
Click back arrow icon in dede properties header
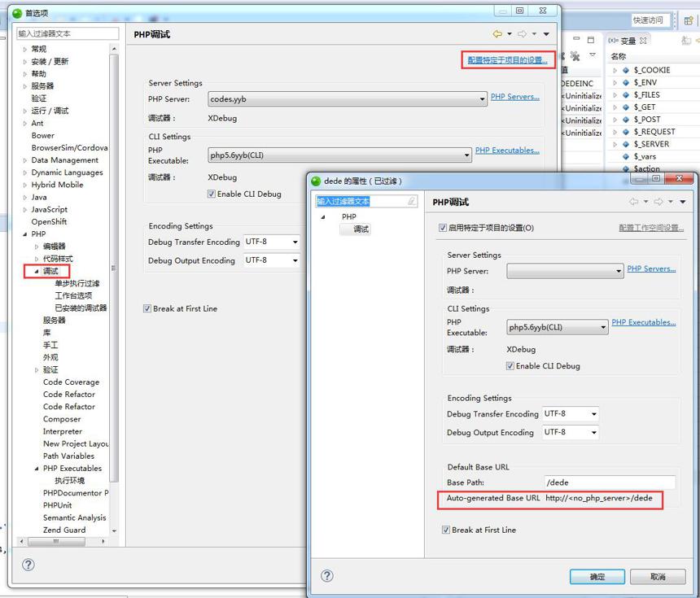633,202
